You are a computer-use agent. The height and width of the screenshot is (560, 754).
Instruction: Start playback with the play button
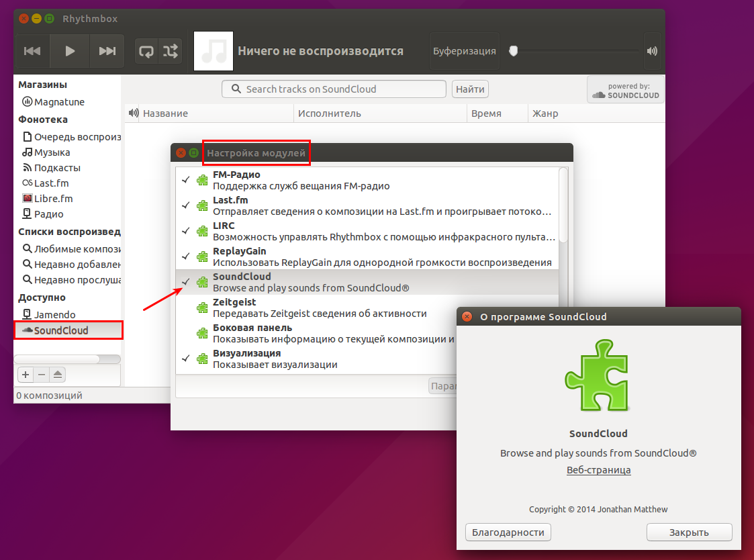click(x=70, y=51)
